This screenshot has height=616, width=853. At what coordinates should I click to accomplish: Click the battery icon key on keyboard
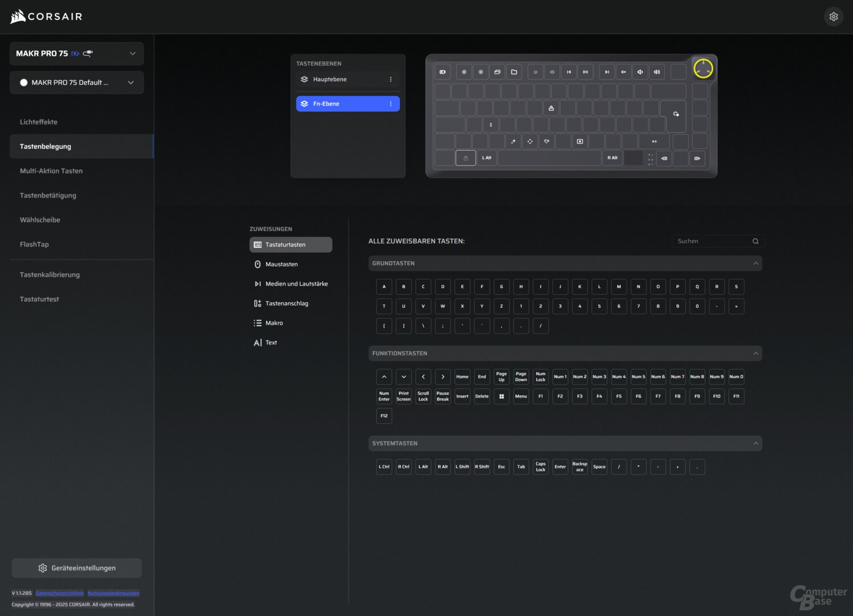tap(442, 72)
